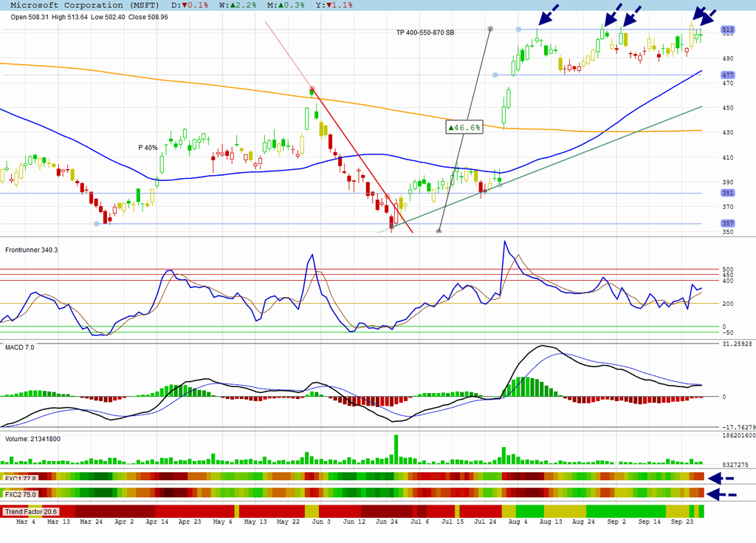Click the ▲46.6% measurement label box

464,127
